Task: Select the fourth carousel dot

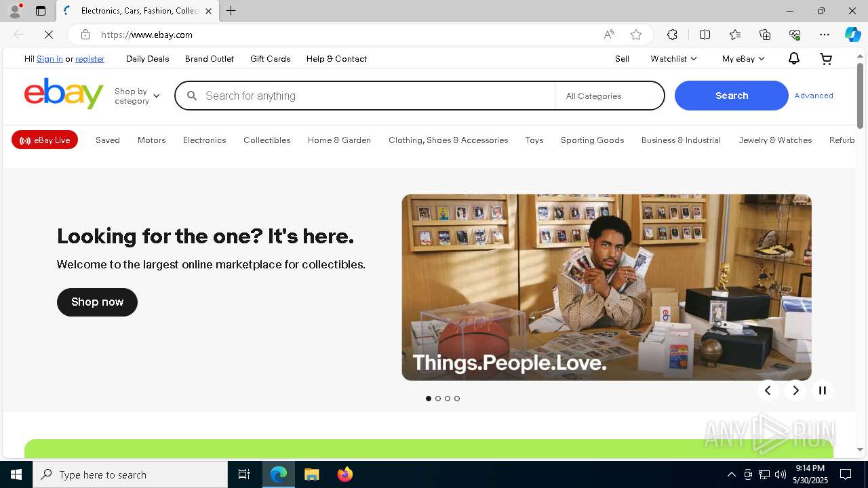Action: 457,399
